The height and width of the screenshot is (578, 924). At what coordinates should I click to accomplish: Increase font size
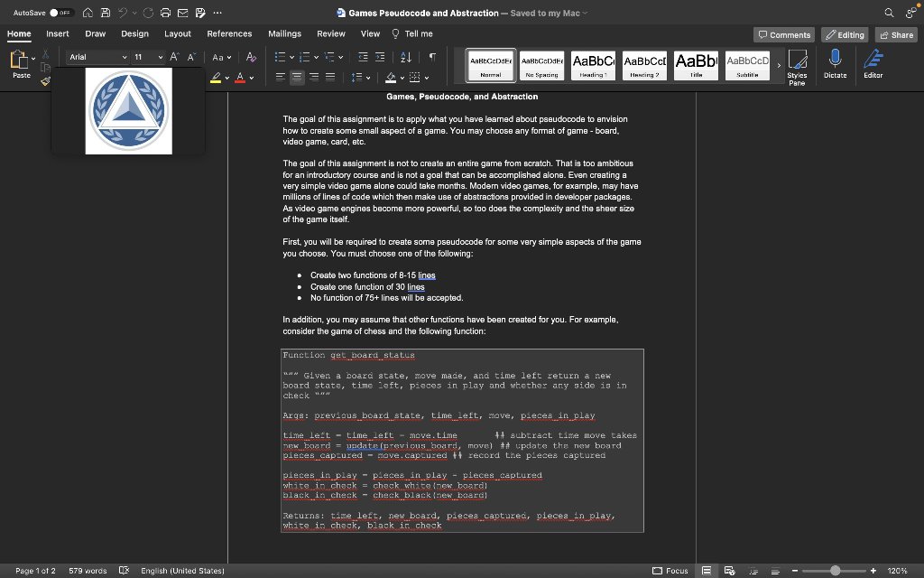[x=174, y=57]
